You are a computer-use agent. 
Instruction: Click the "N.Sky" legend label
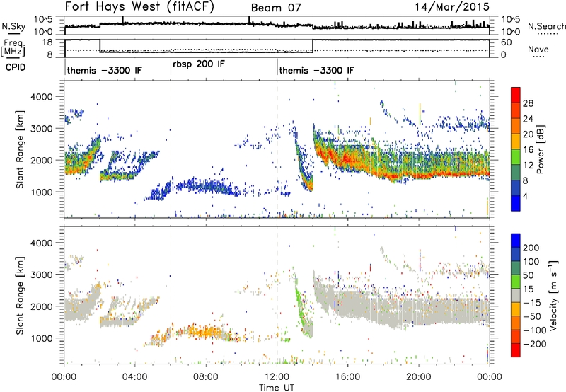13,26
